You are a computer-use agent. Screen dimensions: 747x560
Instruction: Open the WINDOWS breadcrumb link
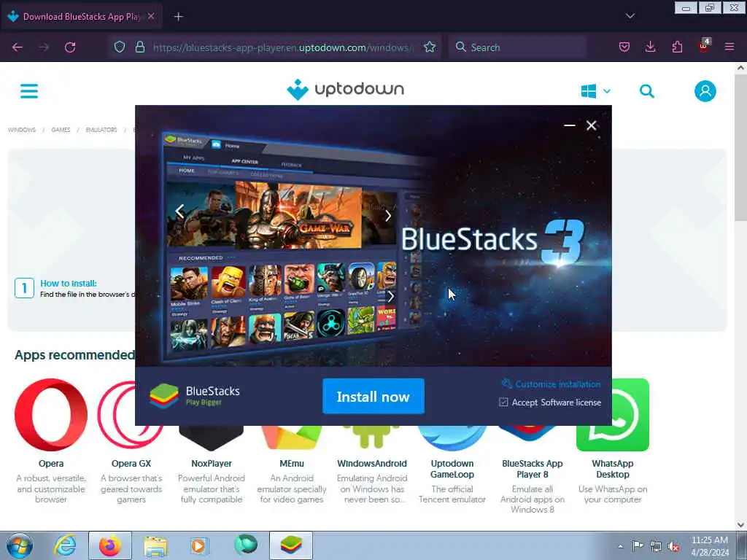pos(22,130)
